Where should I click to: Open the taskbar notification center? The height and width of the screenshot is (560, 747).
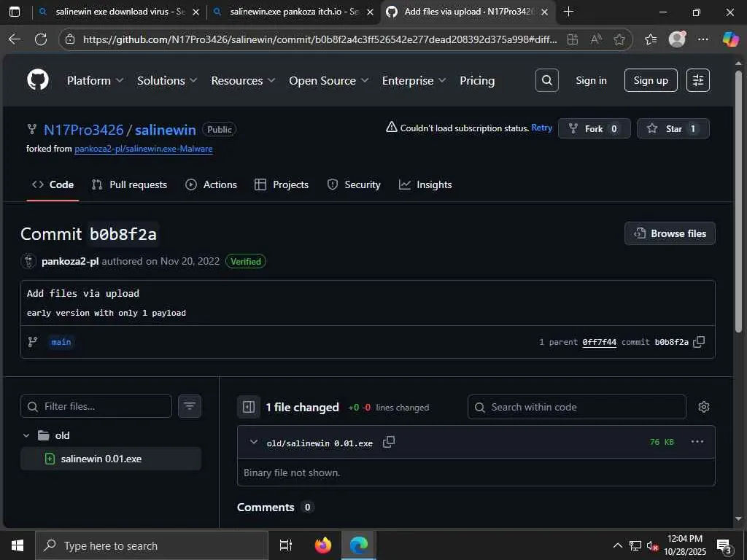pyautogui.click(x=724, y=545)
